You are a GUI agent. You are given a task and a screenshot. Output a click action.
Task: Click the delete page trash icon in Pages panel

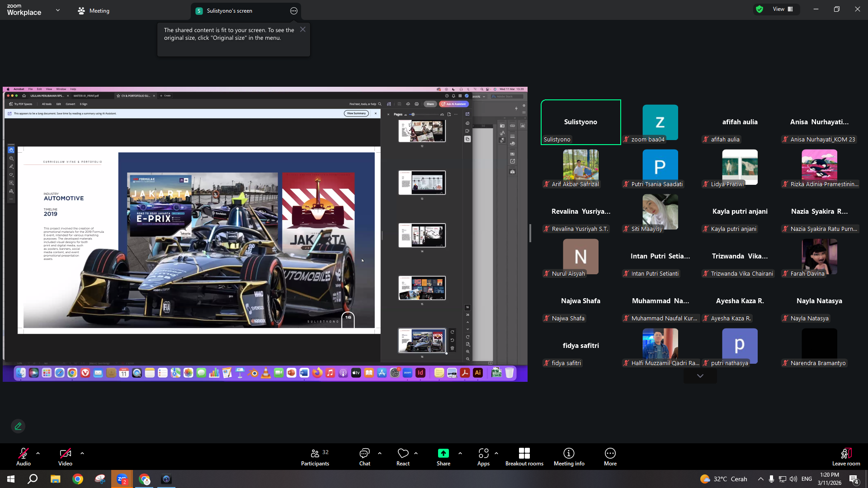click(452, 348)
